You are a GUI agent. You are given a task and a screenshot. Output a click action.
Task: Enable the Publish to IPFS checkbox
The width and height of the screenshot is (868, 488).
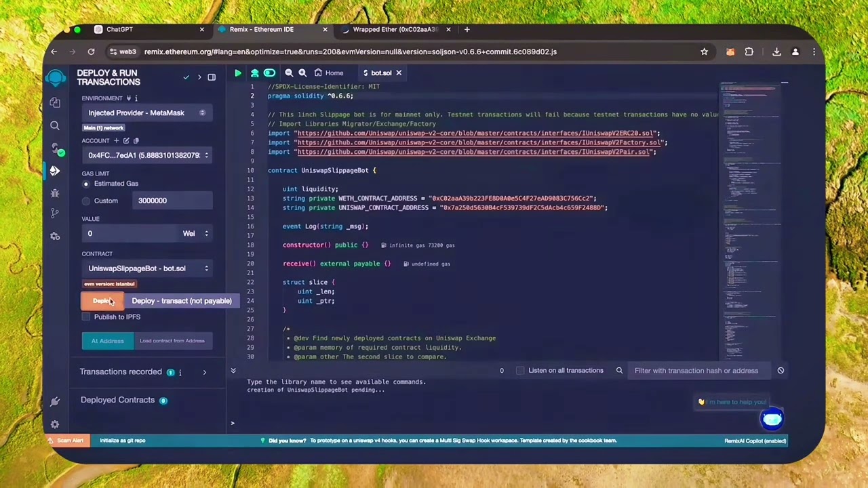click(85, 317)
